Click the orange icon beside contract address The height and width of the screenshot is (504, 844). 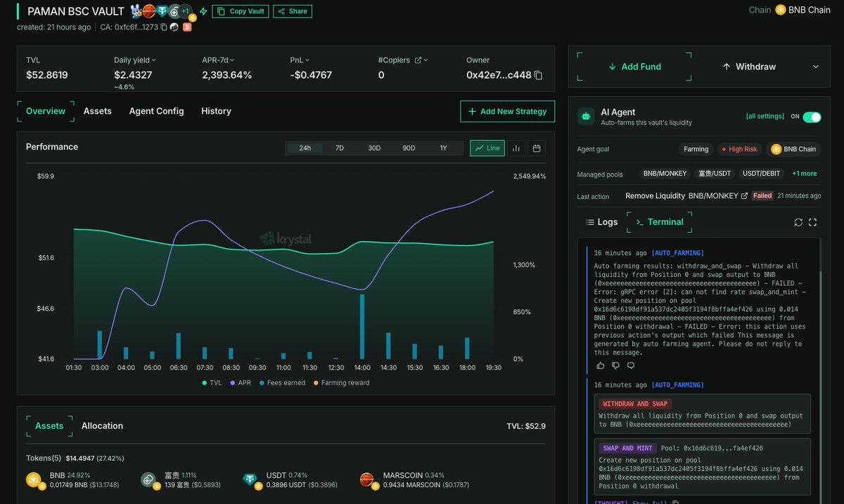tap(187, 27)
